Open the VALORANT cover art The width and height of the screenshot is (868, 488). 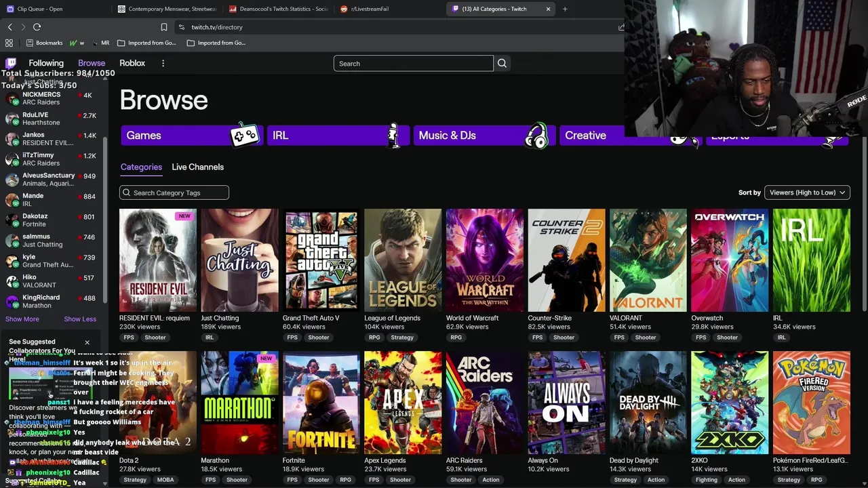[x=648, y=260]
